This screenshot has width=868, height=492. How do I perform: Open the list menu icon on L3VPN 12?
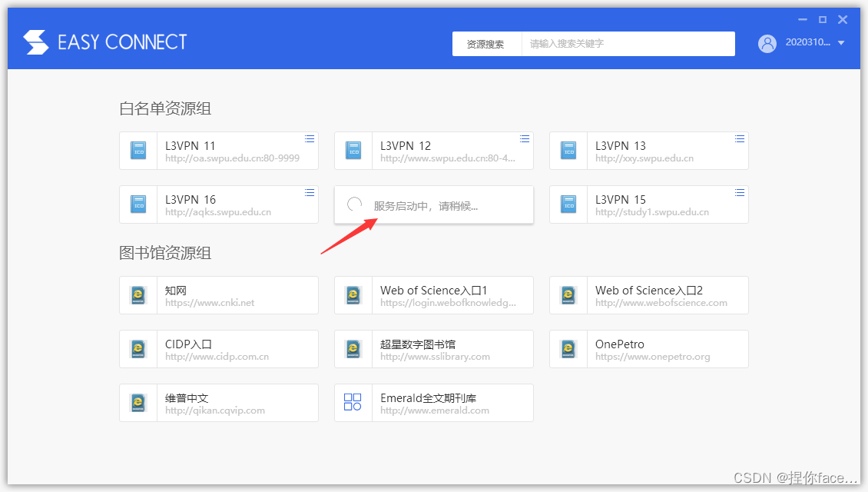click(x=524, y=138)
